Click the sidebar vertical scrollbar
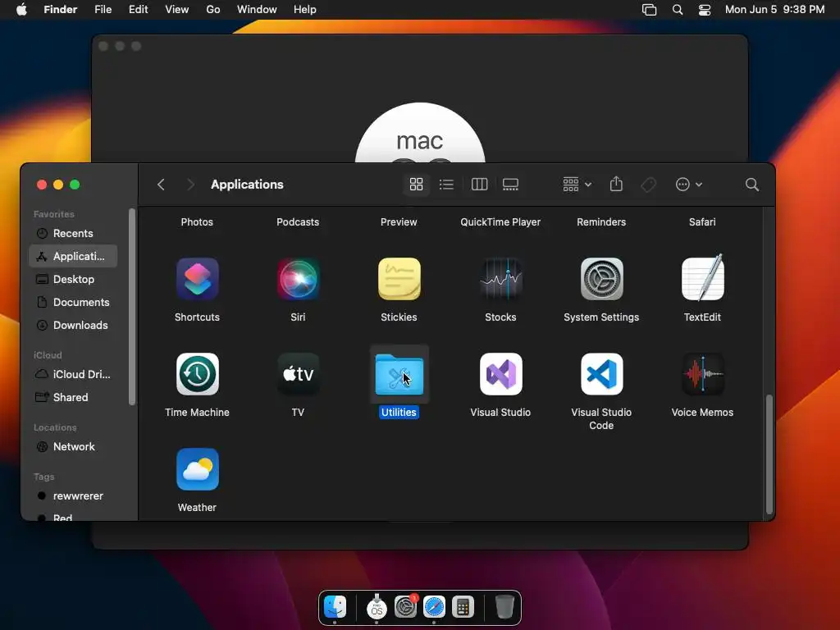This screenshot has height=630, width=840. 132,307
